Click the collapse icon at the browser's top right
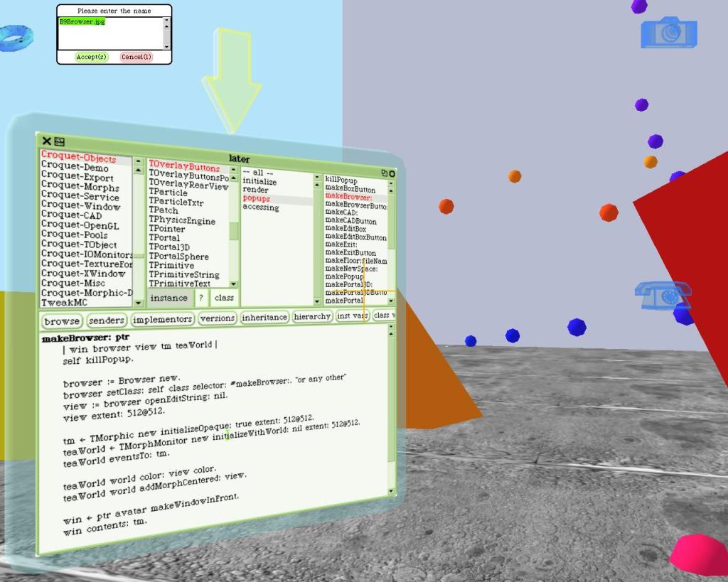Screen dimensions: 728x582 click(385, 173)
